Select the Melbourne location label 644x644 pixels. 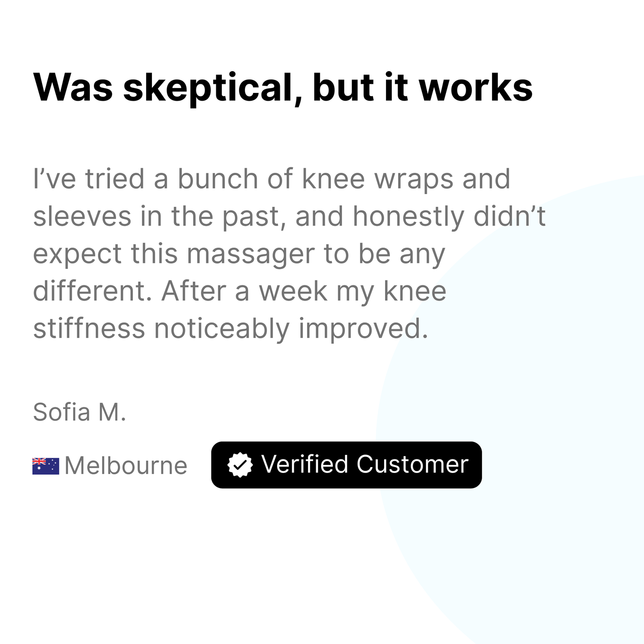tap(126, 466)
